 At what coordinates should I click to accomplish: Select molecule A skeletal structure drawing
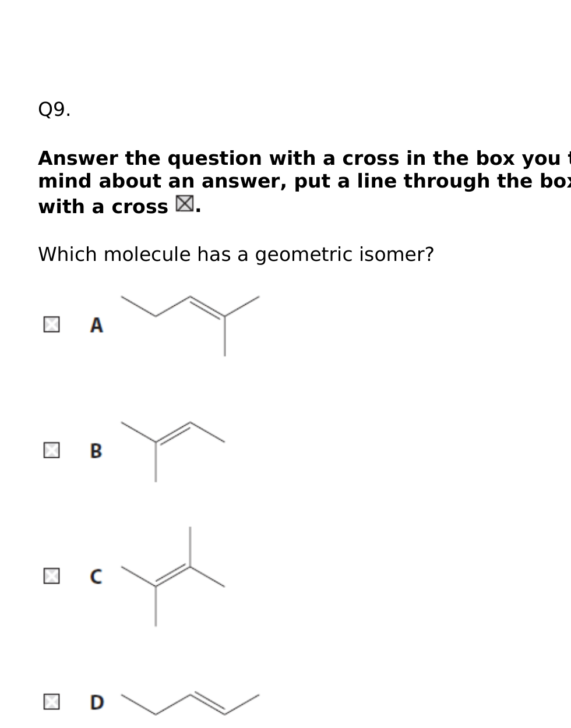(x=190, y=326)
